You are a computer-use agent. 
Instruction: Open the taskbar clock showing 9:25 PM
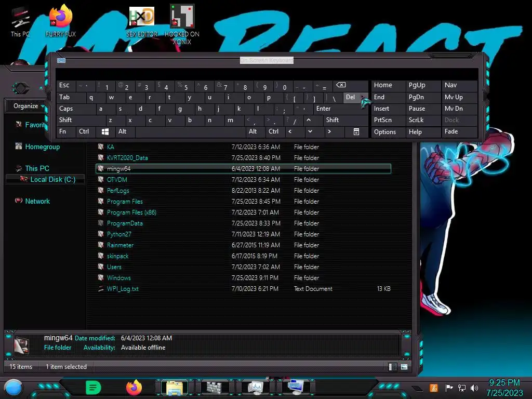[504, 388]
